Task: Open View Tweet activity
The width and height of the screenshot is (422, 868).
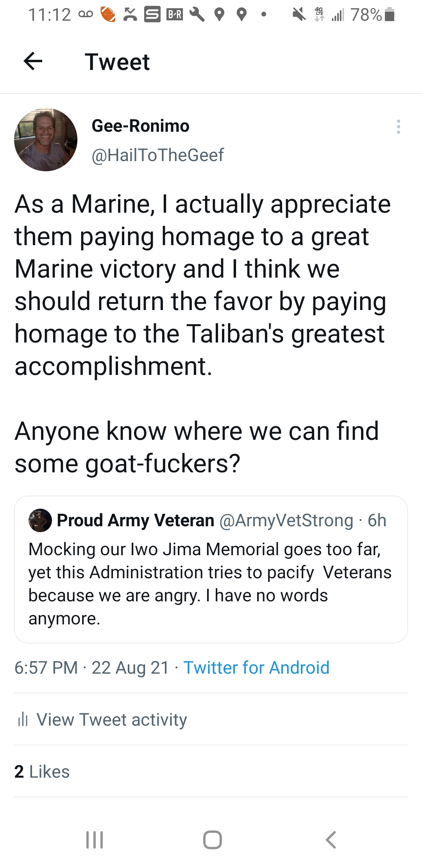Action: (x=112, y=719)
